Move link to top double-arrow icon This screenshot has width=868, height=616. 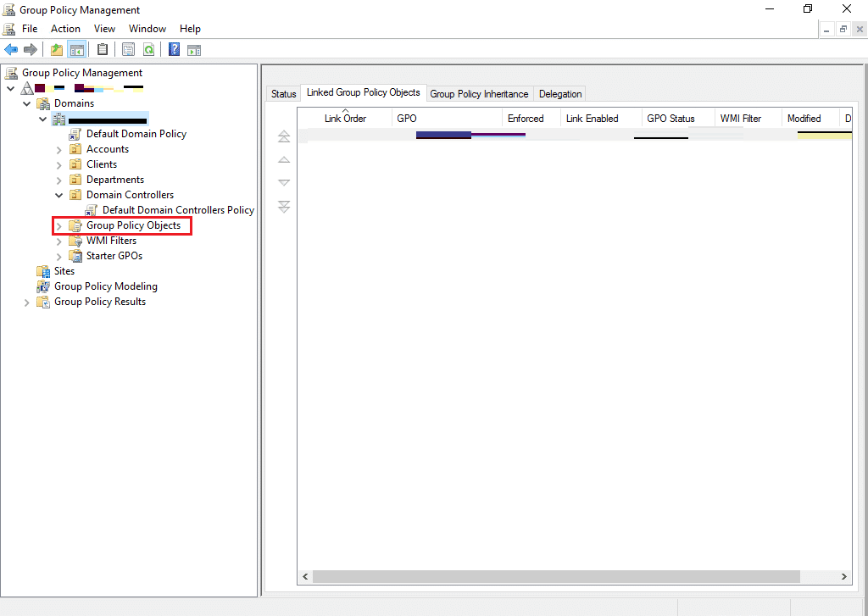pos(284,136)
